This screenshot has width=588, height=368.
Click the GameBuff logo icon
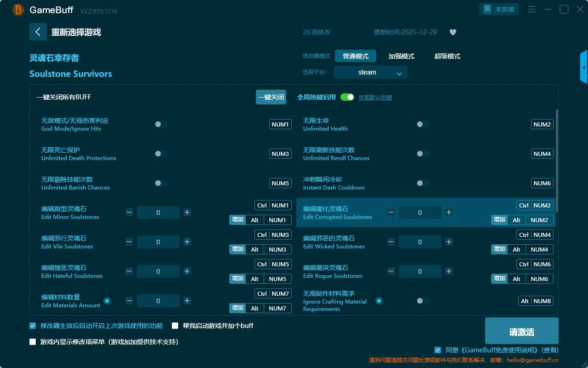coord(18,10)
